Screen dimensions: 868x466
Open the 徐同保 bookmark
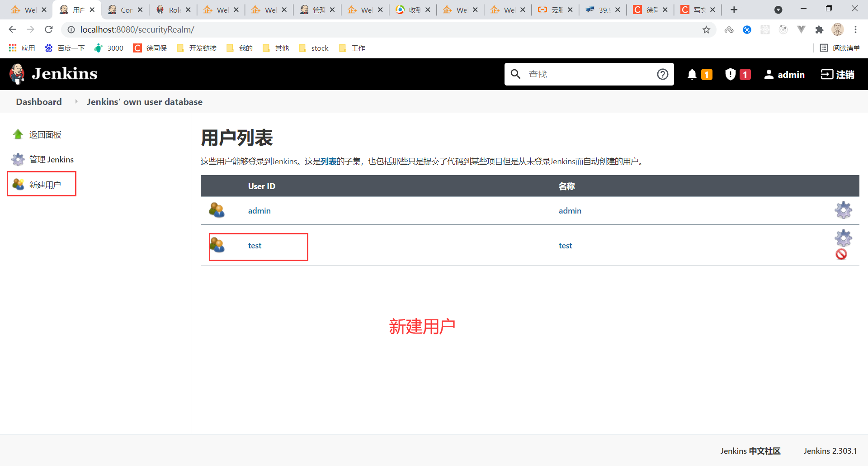coord(150,48)
